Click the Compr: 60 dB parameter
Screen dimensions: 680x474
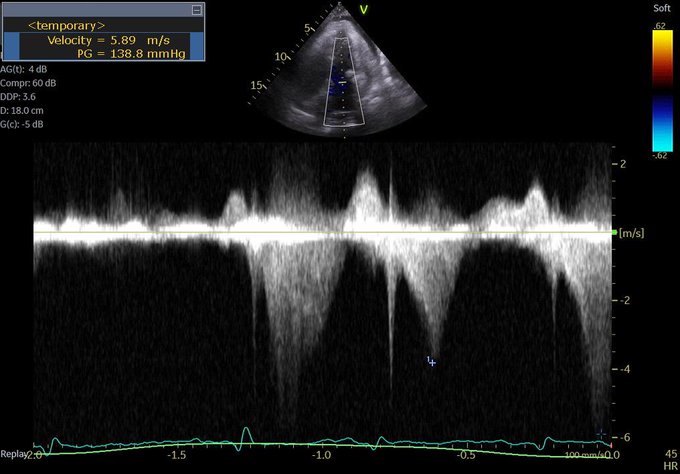28,83
